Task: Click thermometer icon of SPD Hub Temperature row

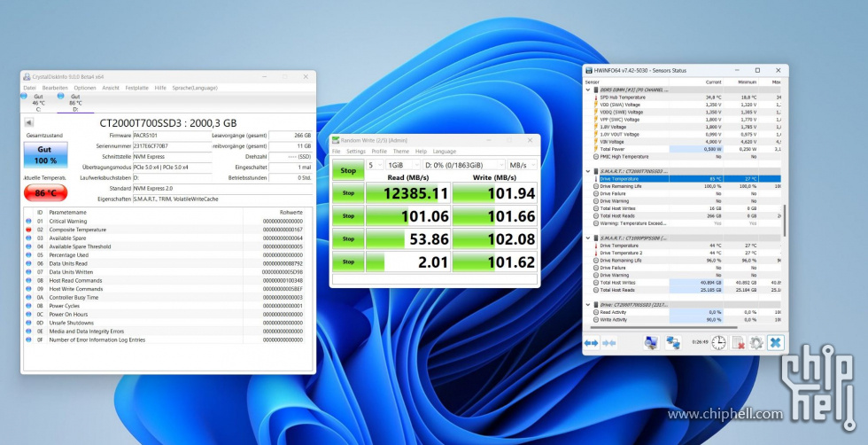Action: click(596, 97)
